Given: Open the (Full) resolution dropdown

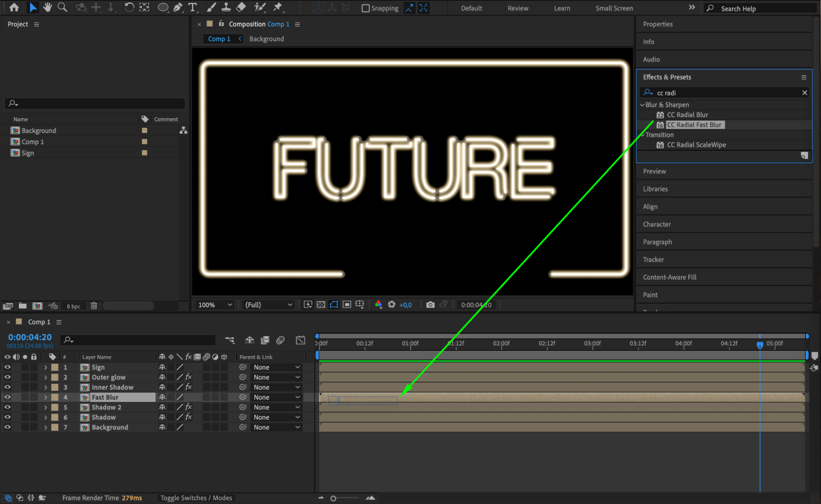Looking at the screenshot, I should click(269, 305).
